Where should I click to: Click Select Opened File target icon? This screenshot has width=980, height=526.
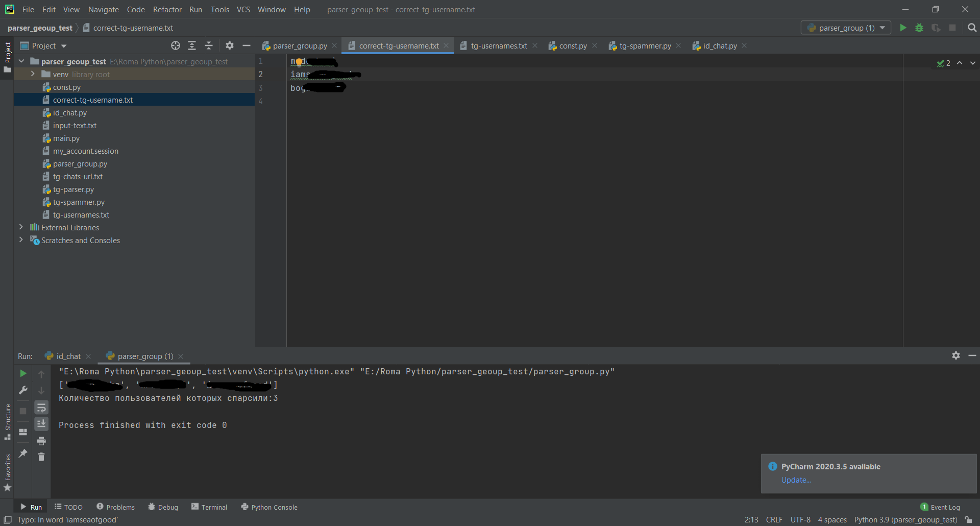(176, 45)
